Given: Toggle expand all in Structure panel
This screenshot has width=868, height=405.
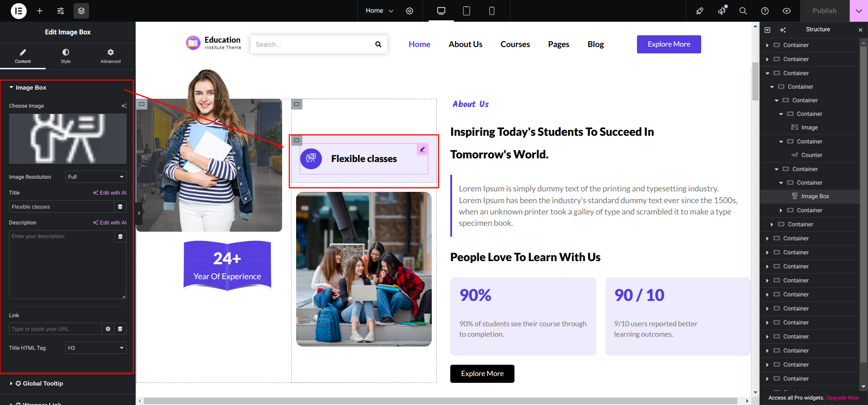Looking at the screenshot, I should click(767, 30).
